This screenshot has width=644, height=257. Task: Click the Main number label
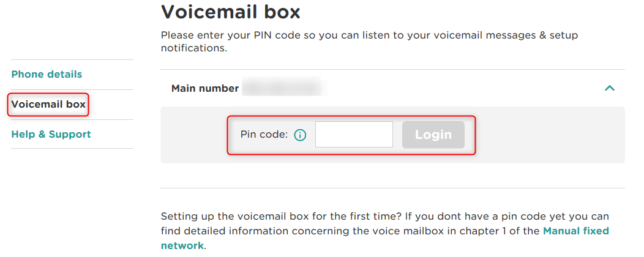click(x=205, y=88)
